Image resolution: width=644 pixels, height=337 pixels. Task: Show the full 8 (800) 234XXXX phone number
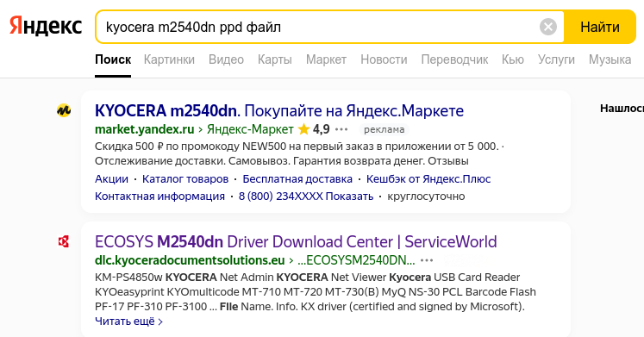point(306,197)
